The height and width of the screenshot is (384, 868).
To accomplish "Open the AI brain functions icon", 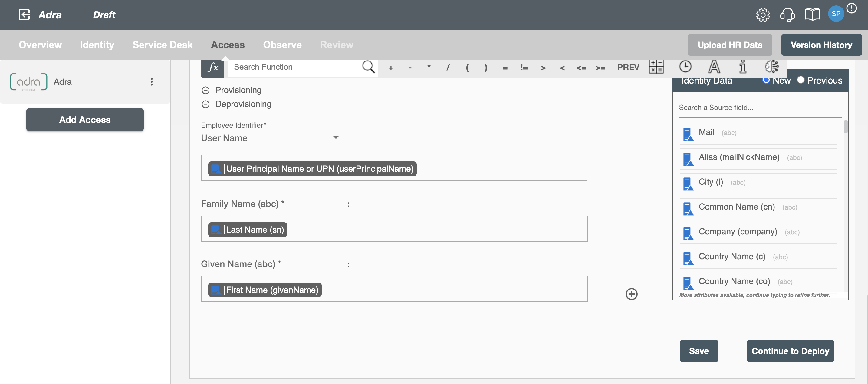I will [x=772, y=66].
